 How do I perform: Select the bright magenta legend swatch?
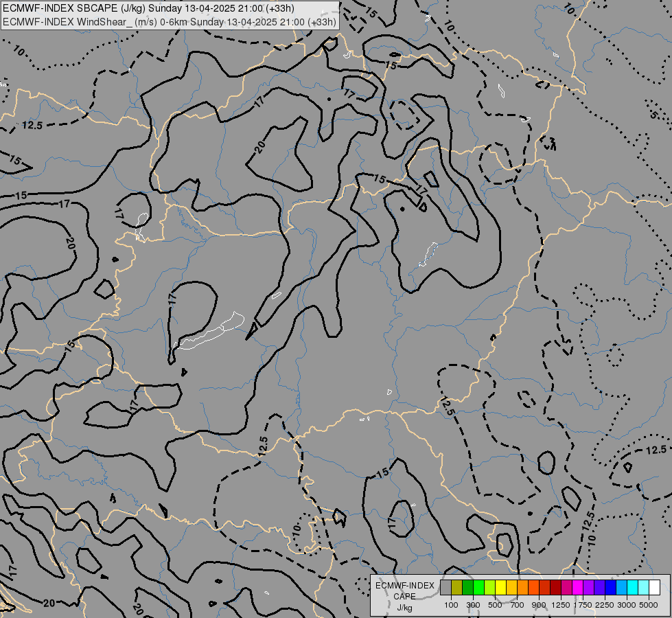click(x=578, y=588)
